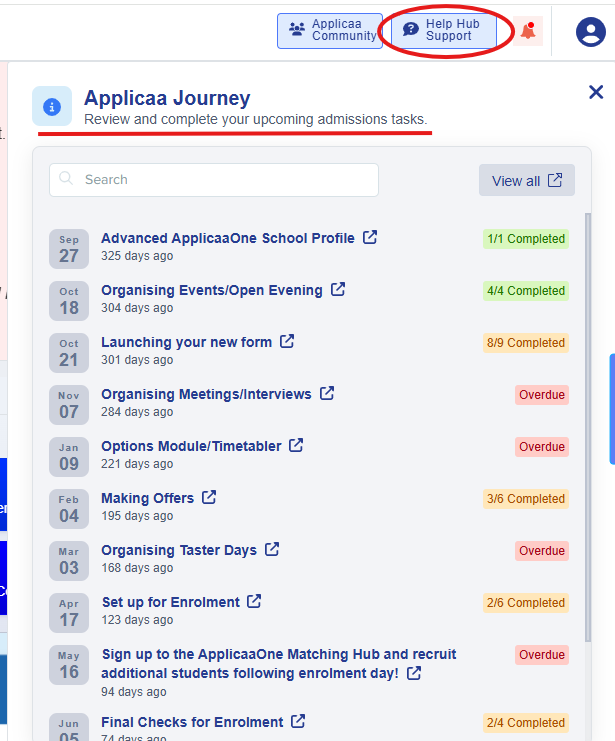Click the Nov 07 date tile
Screen dimensions: 615x741
(x=69, y=405)
